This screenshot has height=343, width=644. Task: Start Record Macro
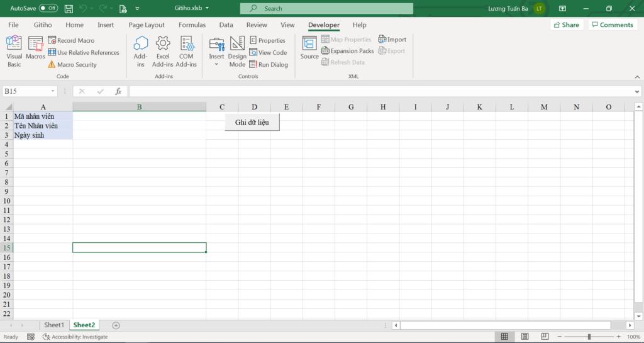[71, 40]
